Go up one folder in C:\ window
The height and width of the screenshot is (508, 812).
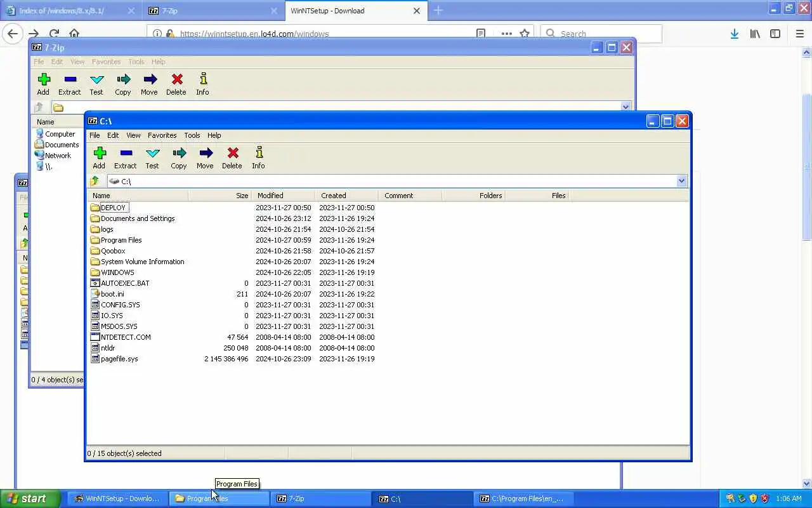pyautogui.click(x=95, y=181)
